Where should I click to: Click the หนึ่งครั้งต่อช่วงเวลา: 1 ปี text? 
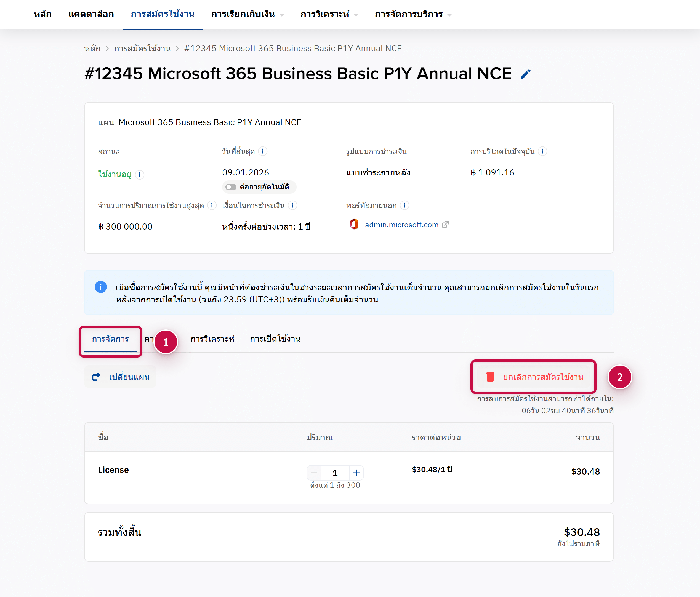pos(266,226)
